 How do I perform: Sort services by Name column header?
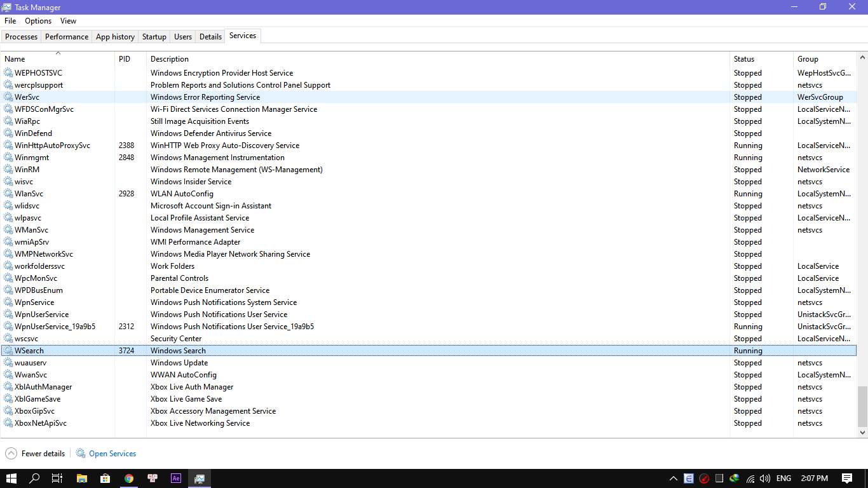pos(57,58)
